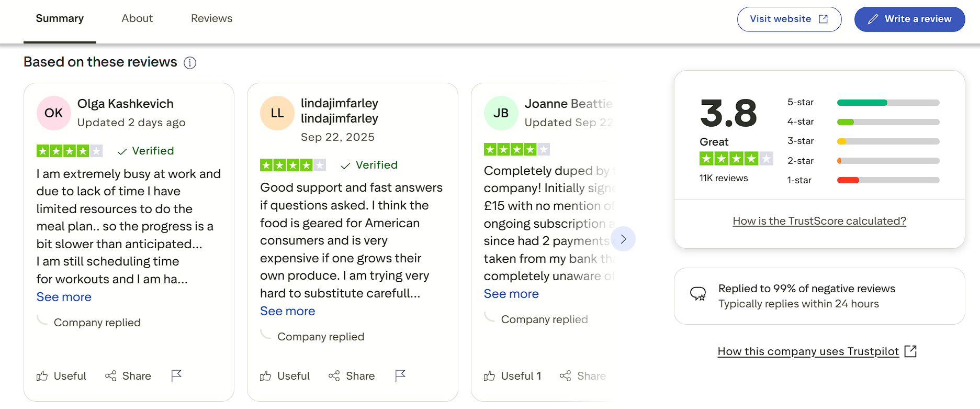
Task: Flag Olga Kashkevich's review
Action: coord(176,375)
